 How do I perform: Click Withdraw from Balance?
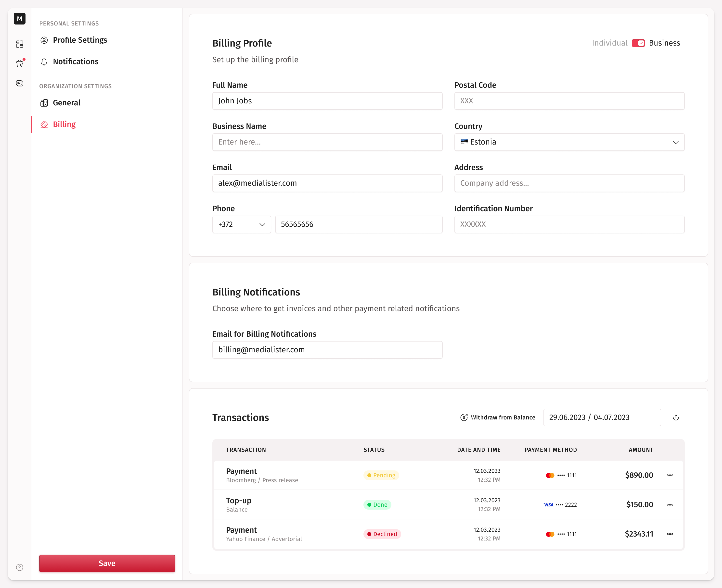[x=498, y=417]
